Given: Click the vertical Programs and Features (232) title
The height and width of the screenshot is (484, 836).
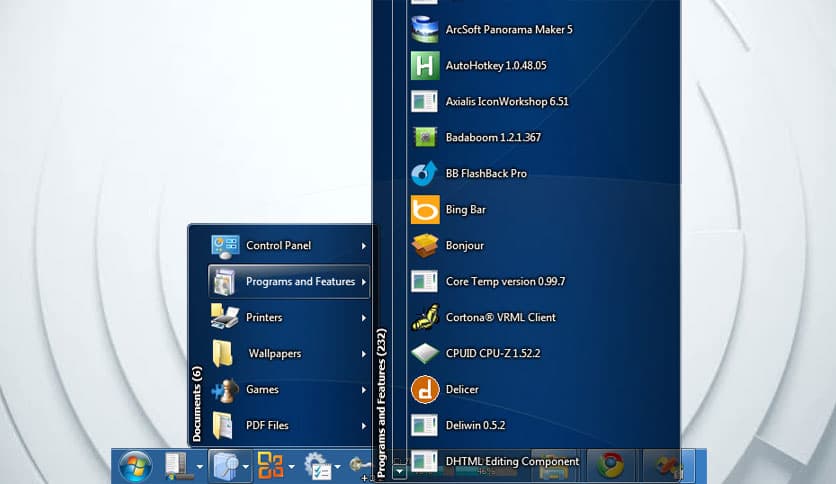Looking at the screenshot, I should point(381,403).
